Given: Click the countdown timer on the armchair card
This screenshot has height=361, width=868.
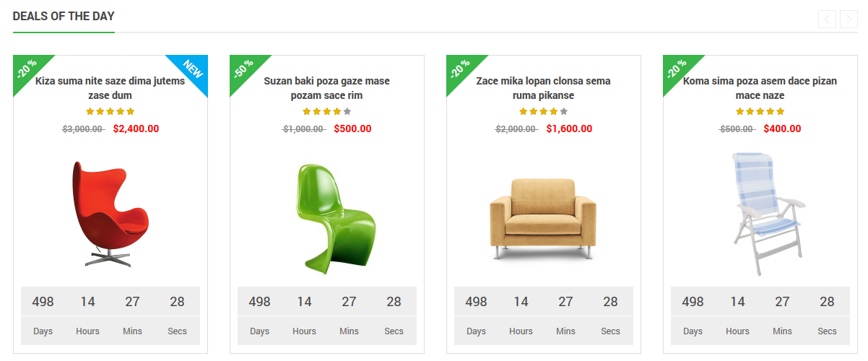Looking at the screenshot, I should pos(544,316).
